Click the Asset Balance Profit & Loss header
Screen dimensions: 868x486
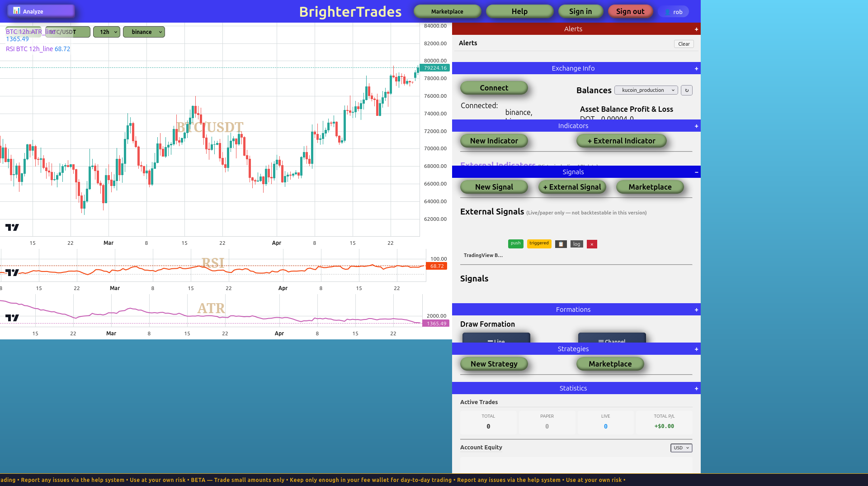click(x=627, y=109)
